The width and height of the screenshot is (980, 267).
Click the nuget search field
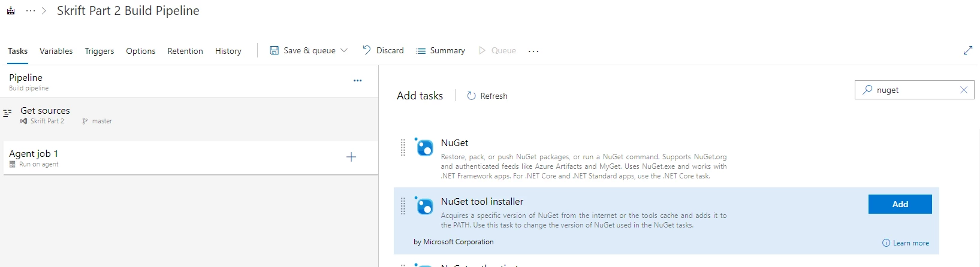915,90
